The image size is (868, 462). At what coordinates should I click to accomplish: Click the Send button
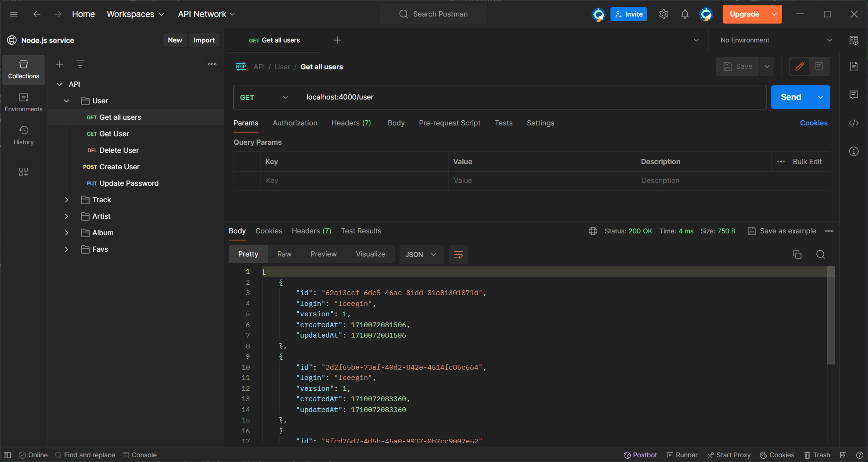[x=791, y=97]
